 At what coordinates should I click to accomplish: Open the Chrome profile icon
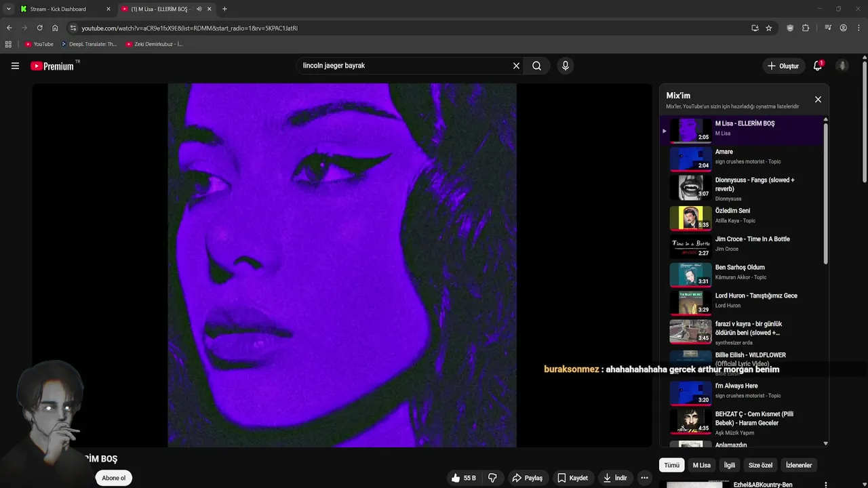(x=843, y=28)
